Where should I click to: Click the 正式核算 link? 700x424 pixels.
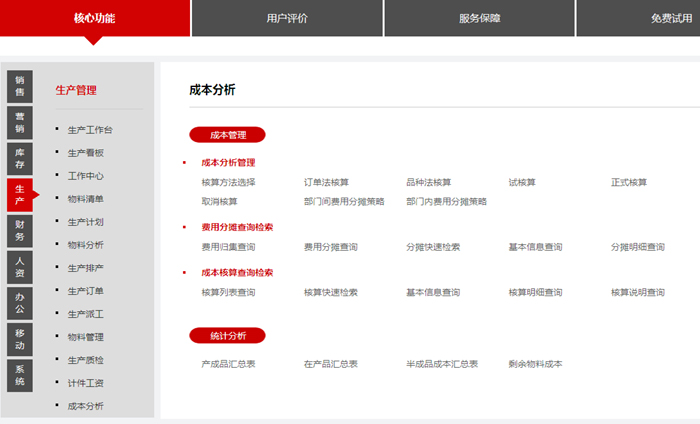click(629, 182)
